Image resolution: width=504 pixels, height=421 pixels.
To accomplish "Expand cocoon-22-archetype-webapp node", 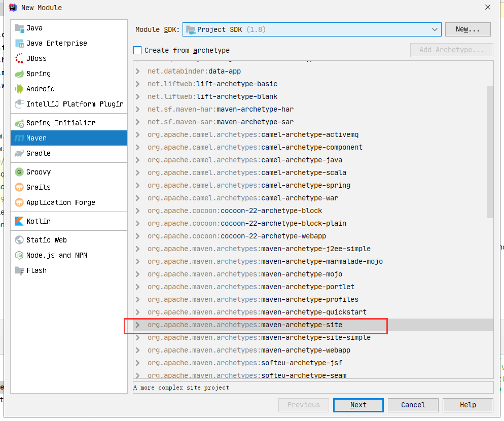I will [137, 236].
